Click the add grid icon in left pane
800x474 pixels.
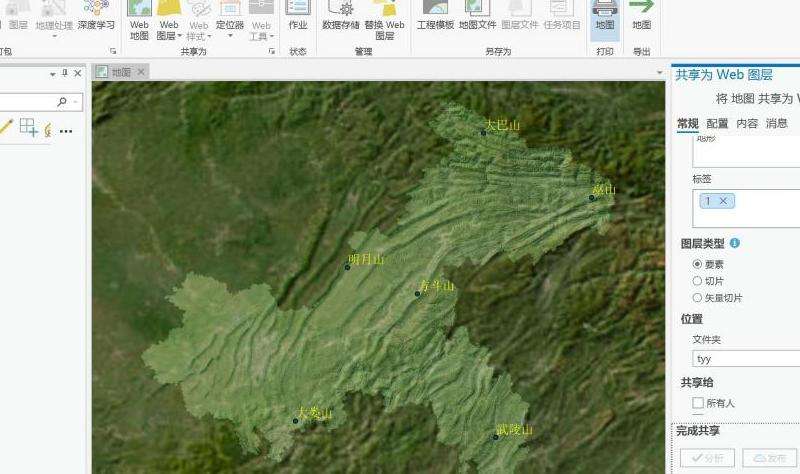(28, 127)
